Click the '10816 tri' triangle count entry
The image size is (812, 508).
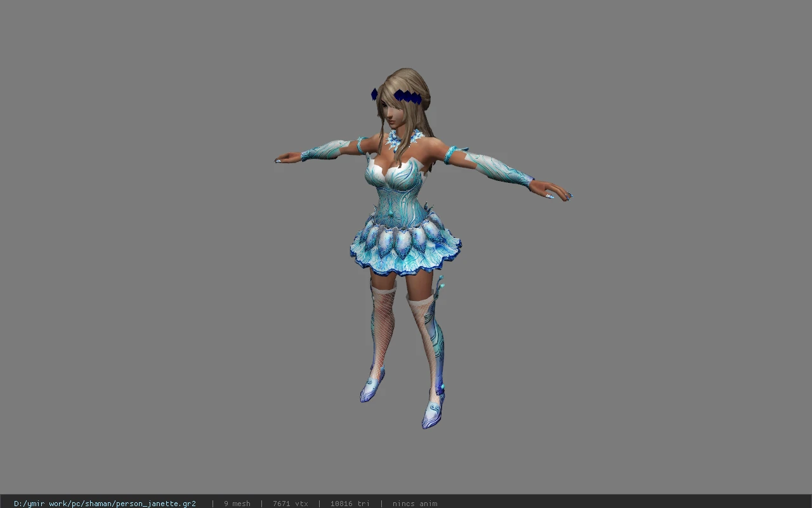click(350, 504)
